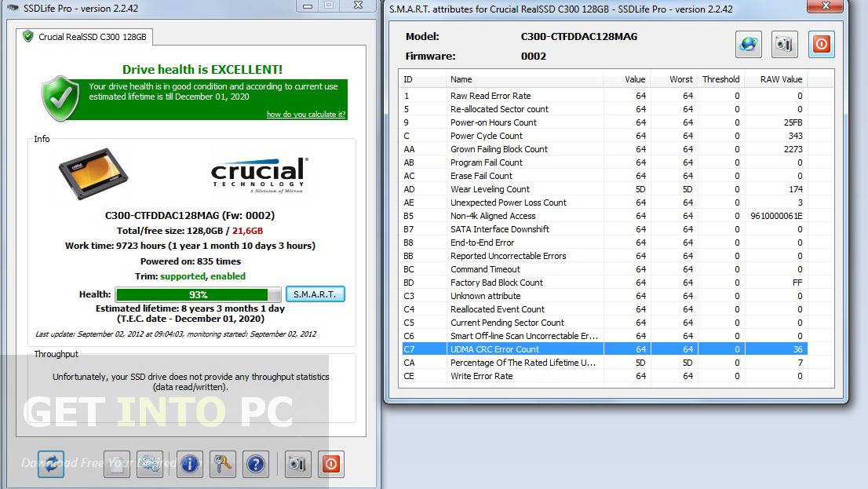This screenshot has height=489, width=868.
Task: Click the RAW value 2273 cell
Action: (x=793, y=149)
